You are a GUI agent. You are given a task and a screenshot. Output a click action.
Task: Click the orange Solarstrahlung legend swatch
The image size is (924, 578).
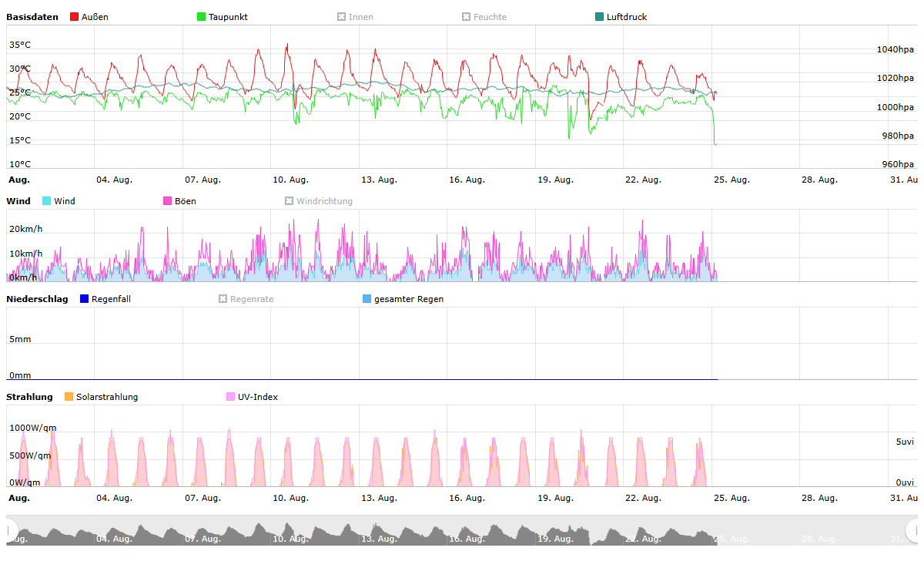pyautogui.click(x=69, y=397)
